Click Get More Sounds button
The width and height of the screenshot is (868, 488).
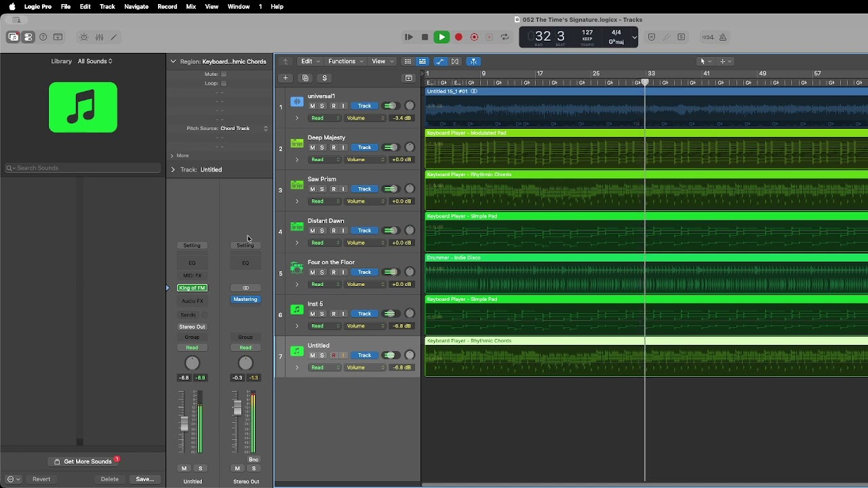83,462
